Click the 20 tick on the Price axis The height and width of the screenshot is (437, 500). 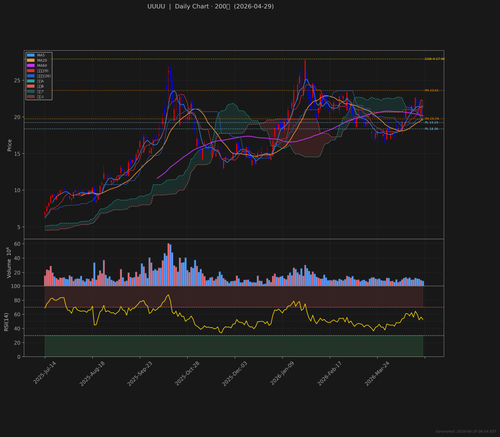pyautogui.click(x=17, y=117)
